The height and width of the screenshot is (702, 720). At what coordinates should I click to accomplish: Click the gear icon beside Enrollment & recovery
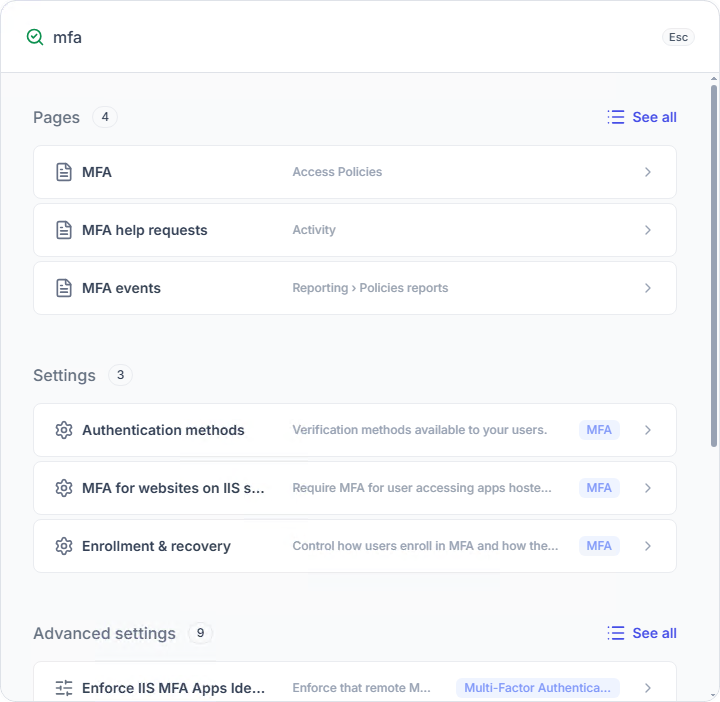pos(64,546)
